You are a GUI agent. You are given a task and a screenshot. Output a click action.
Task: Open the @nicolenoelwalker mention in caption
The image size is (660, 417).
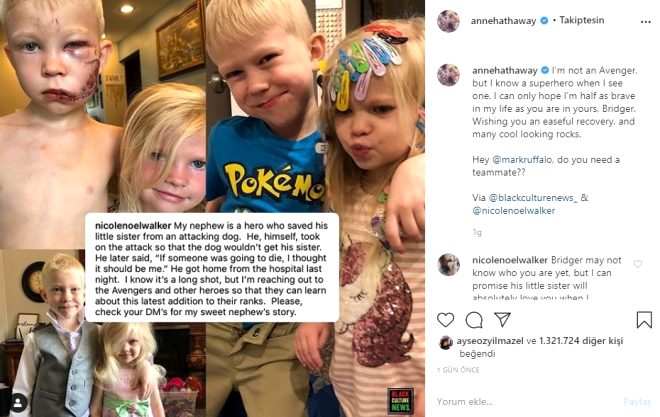pyautogui.click(x=514, y=210)
